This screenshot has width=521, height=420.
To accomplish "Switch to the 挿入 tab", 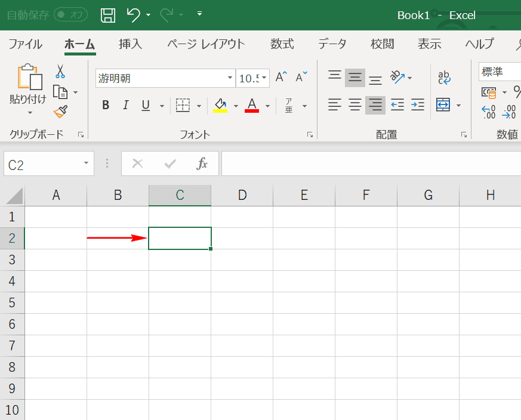I will pos(130,44).
